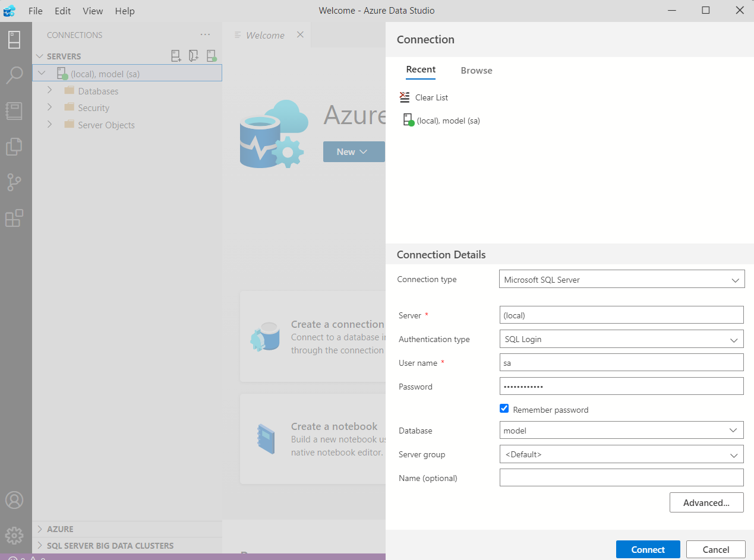Open the Help menu
The image size is (754, 560).
click(x=125, y=11)
